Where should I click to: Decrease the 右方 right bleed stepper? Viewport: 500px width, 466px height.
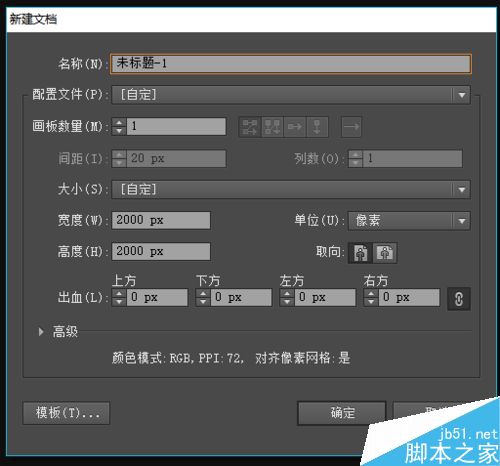click(371, 302)
